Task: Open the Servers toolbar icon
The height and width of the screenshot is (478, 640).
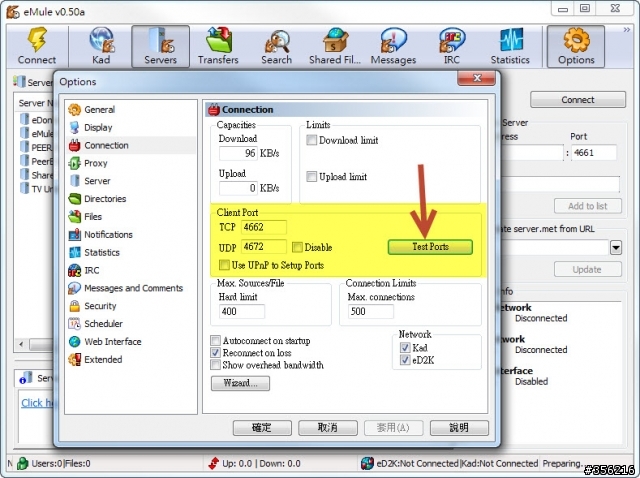Action: (x=160, y=46)
